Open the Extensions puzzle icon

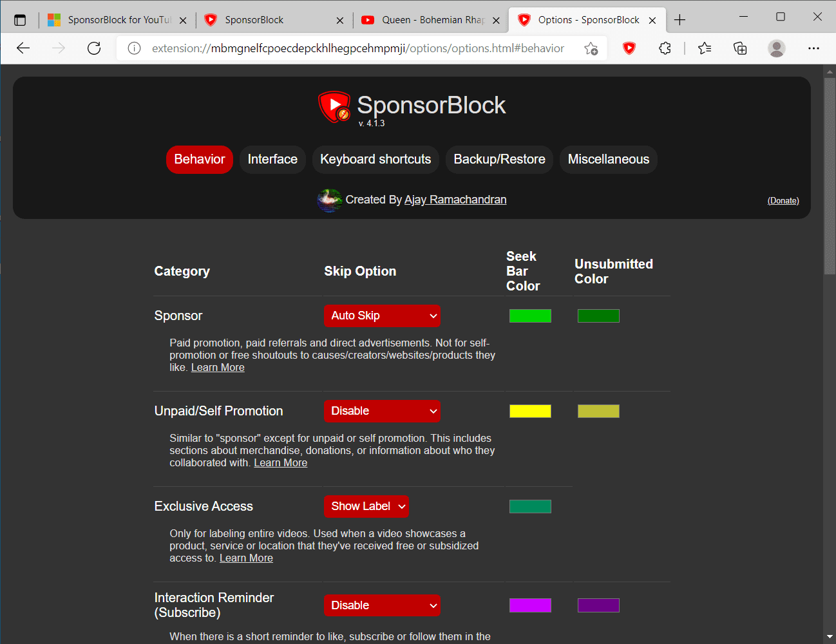click(x=665, y=48)
